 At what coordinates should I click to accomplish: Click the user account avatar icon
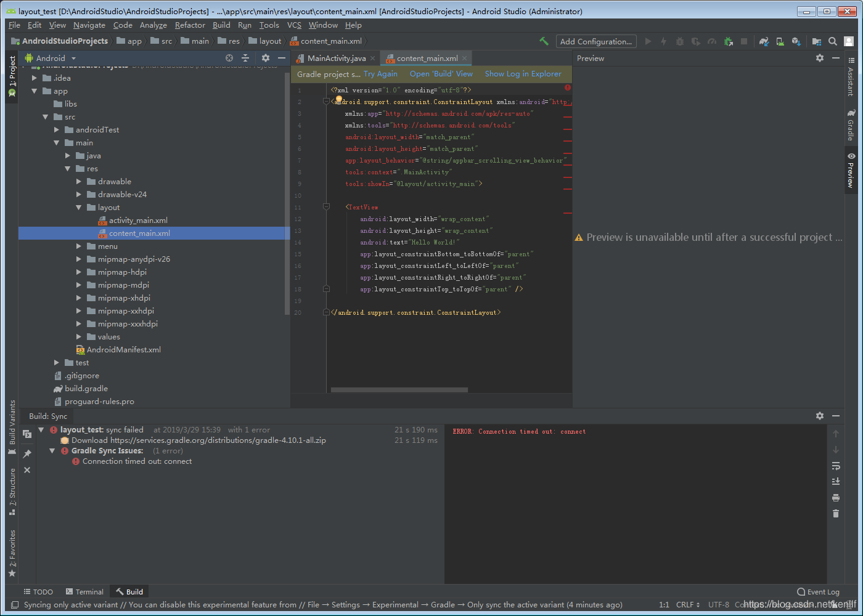pyautogui.click(x=849, y=41)
